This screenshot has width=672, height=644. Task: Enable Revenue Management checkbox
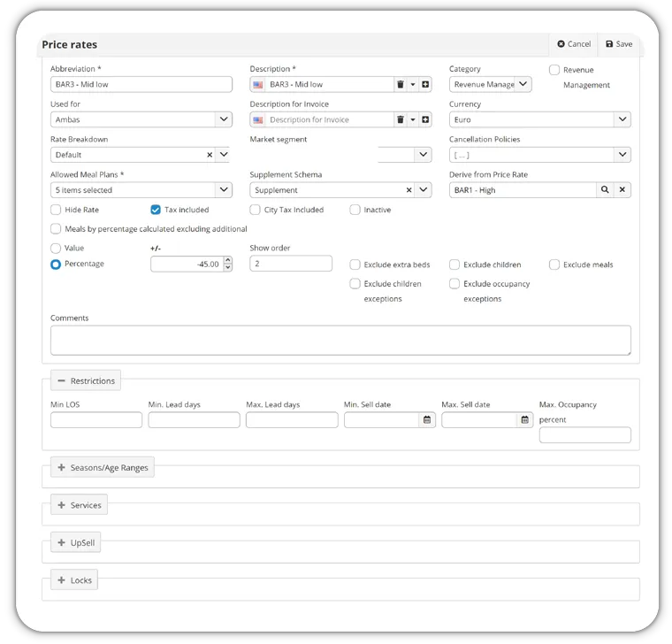coord(554,70)
